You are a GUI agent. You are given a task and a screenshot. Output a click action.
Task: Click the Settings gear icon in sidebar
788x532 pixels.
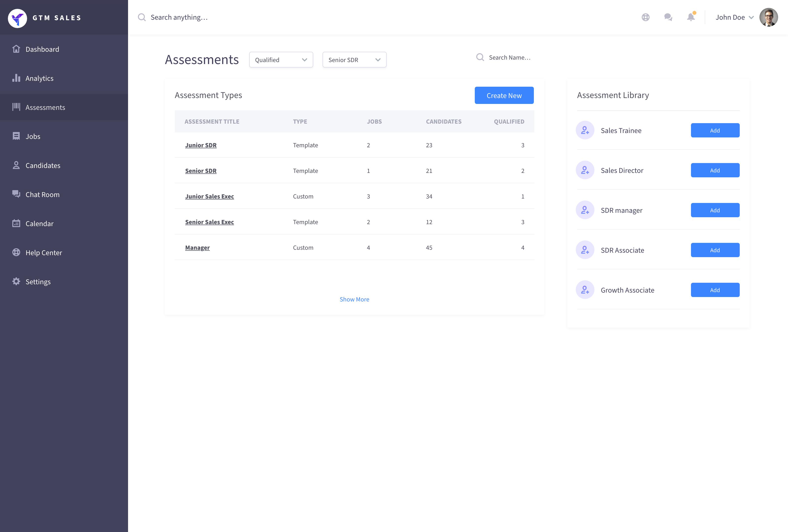pyautogui.click(x=16, y=282)
